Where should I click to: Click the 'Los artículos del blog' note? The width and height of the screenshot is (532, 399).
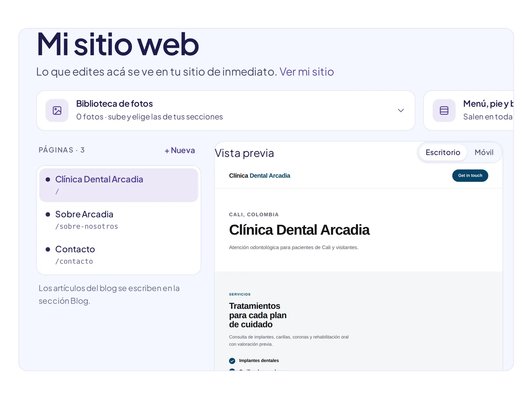click(x=109, y=295)
